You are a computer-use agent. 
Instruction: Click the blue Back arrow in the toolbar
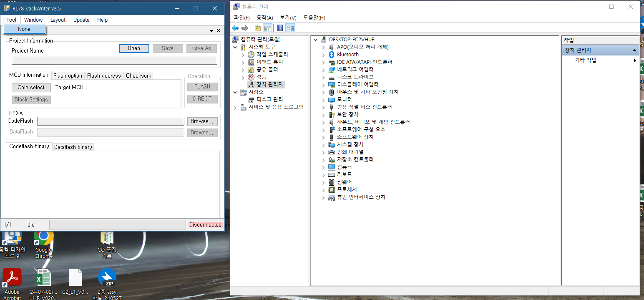pyautogui.click(x=235, y=28)
